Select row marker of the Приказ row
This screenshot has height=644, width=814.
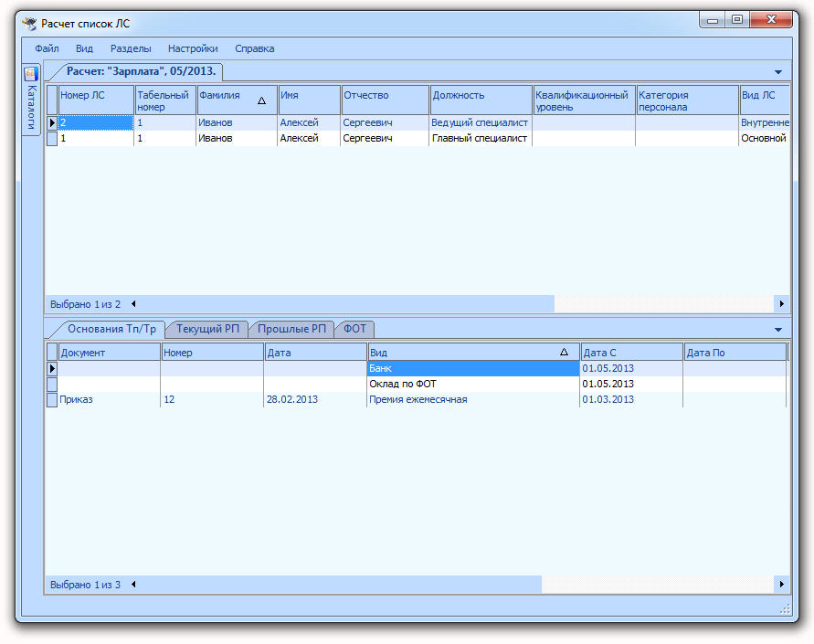tap(52, 399)
